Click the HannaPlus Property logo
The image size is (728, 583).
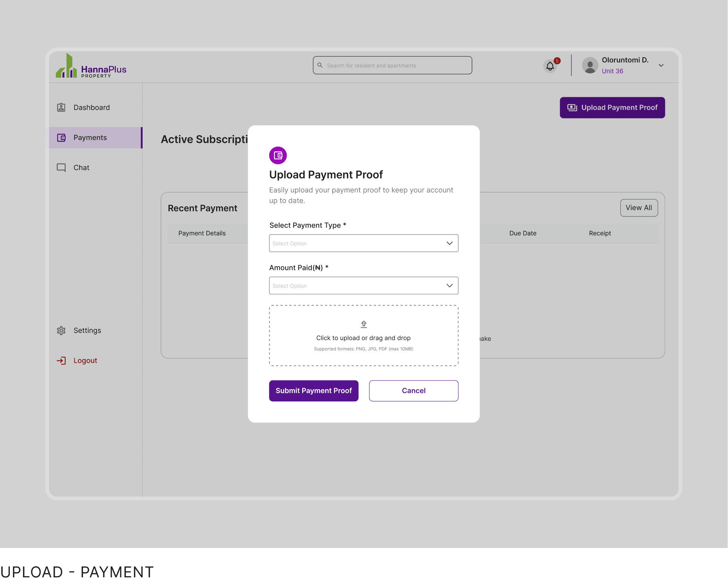pyautogui.click(x=91, y=66)
